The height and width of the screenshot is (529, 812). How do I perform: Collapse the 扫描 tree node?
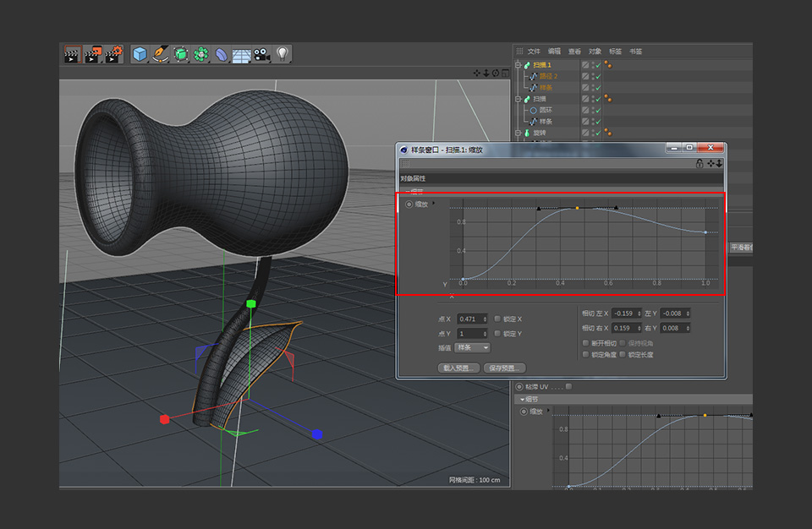pos(518,98)
